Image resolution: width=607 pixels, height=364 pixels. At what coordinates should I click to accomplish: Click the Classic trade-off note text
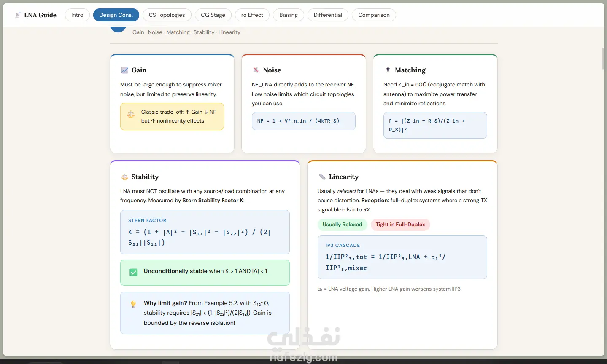click(178, 116)
